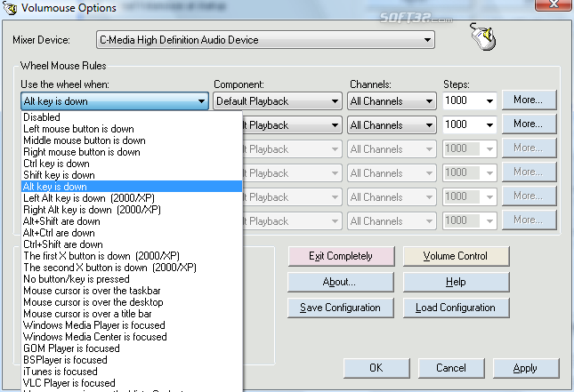
Task: Click the first row More... button
Action: (529, 100)
